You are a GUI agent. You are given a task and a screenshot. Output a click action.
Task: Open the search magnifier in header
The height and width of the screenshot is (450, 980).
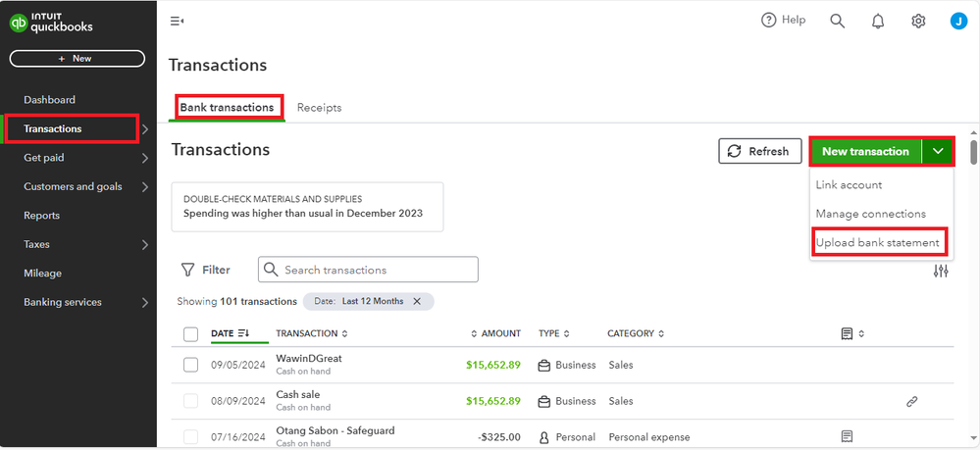[837, 22]
